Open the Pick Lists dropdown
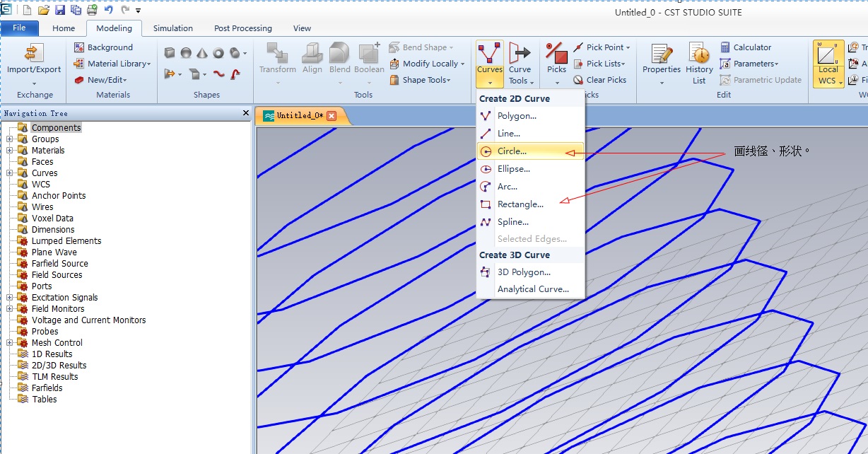The image size is (868, 454). (599, 64)
